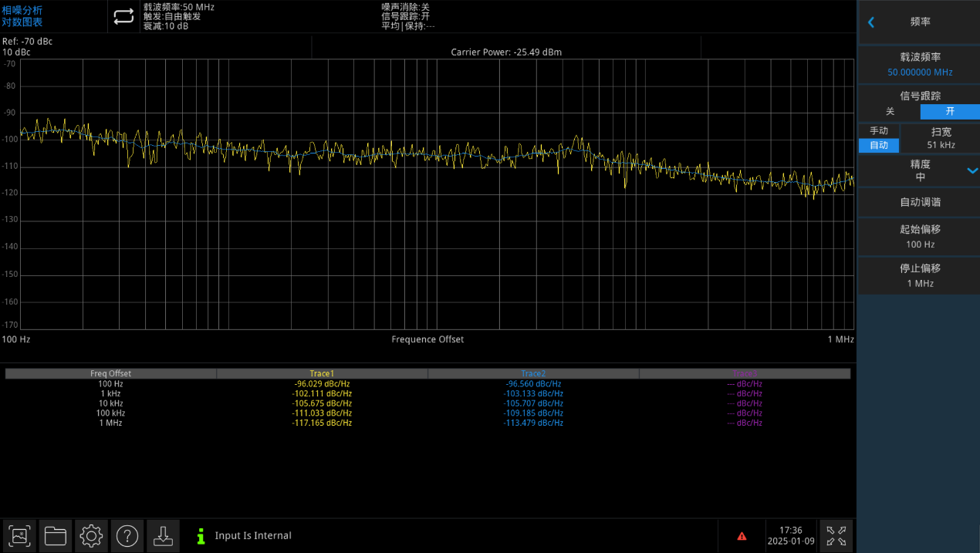Toggle fullscreen with the expand arrows icon
This screenshot has height=553, width=980.
pos(836,535)
